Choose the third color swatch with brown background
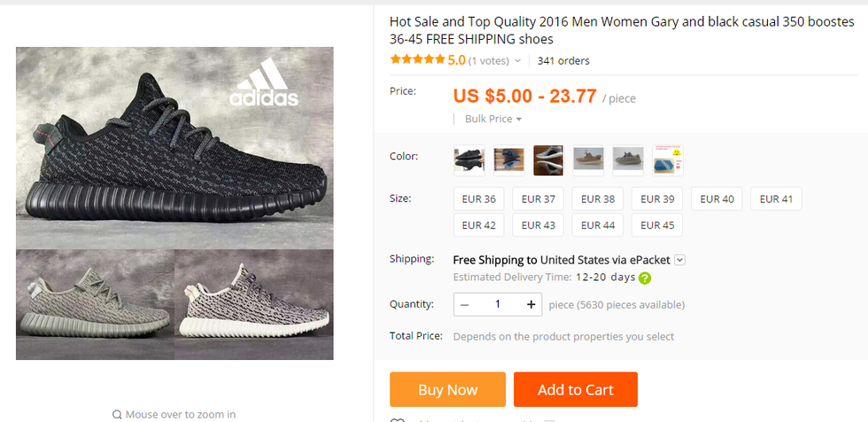The width and height of the screenshot is (868, 422). [x=548, y=160]
